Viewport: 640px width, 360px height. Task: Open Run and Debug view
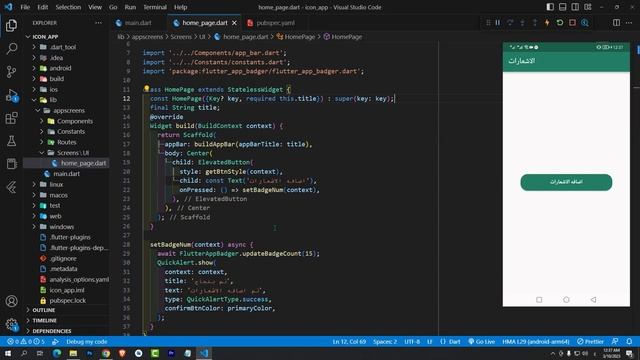(11, 95)
